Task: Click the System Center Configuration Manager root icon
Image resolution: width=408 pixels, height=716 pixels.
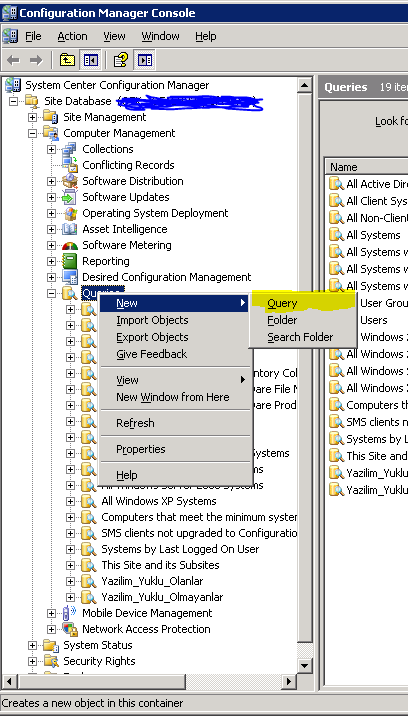Action: 13,85
